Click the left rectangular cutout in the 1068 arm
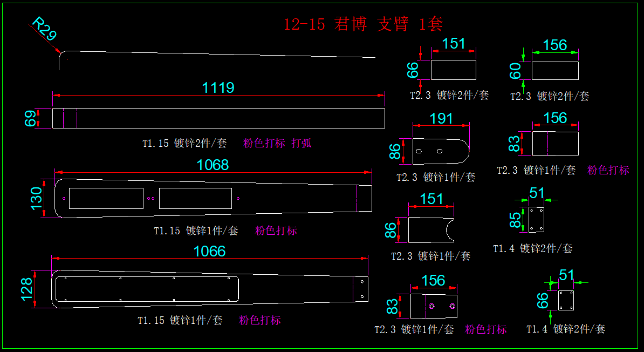This screenshot has width=644, height=352. [x=106, y=198]
